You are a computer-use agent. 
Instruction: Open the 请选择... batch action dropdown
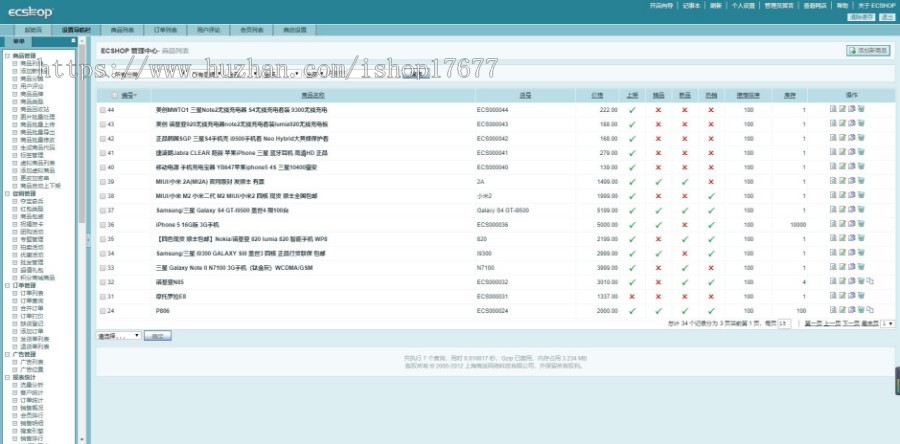118,336
